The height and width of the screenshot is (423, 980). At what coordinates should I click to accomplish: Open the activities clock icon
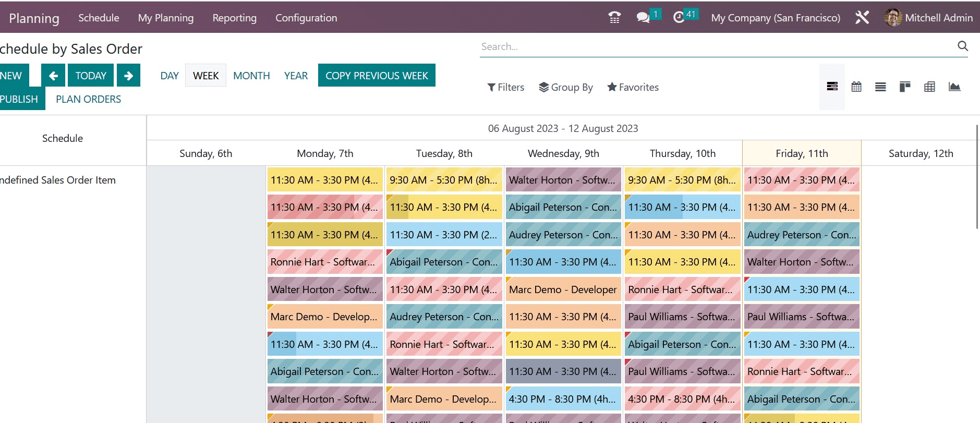[x=679, y=18]
